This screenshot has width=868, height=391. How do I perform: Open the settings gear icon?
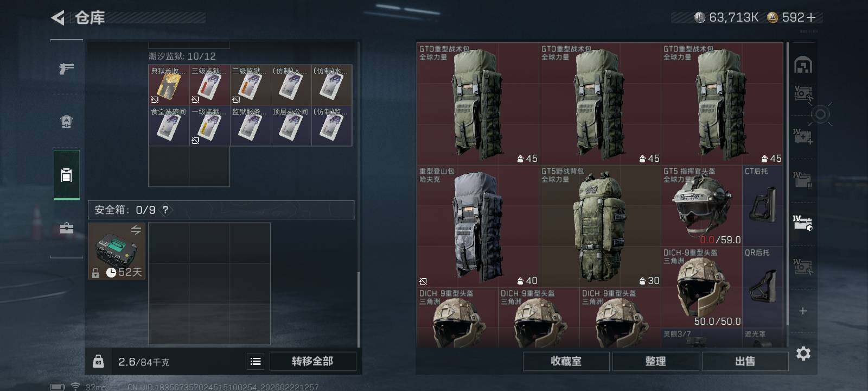pos(803,354)
